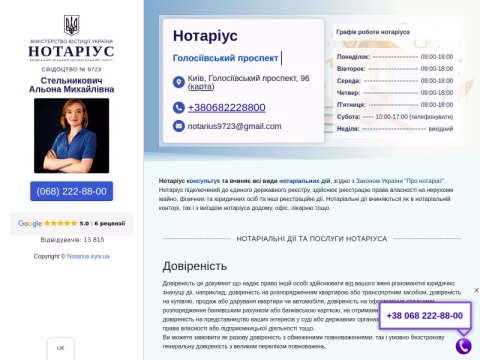Click 'НОТАРІАЛЬНІ ДІЇ ТА ПОСЛУГИ НОТАРІУСА' heading
Screen dimensions: 480x360
coord(312,239)
